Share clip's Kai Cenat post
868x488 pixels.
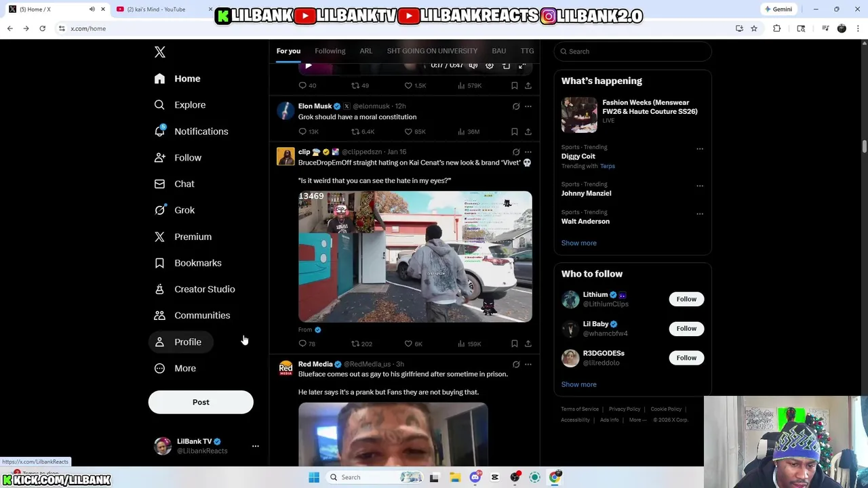[528, 344]
